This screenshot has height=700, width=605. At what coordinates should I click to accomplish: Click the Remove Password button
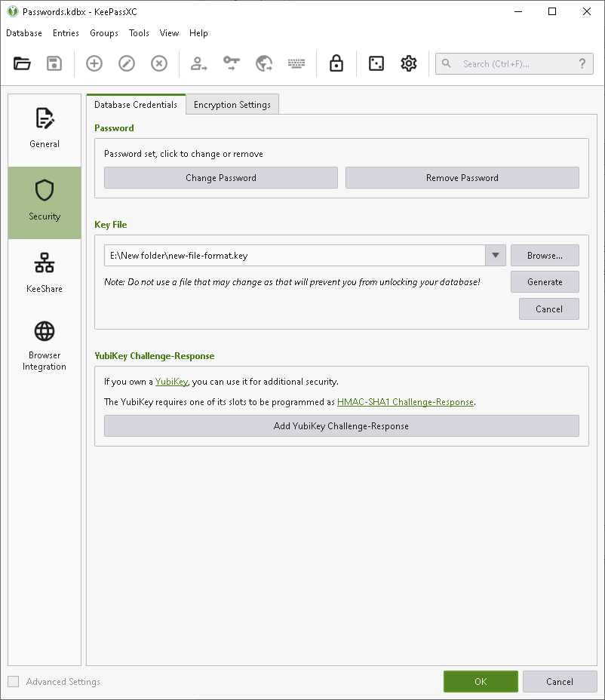coord(462,178)
